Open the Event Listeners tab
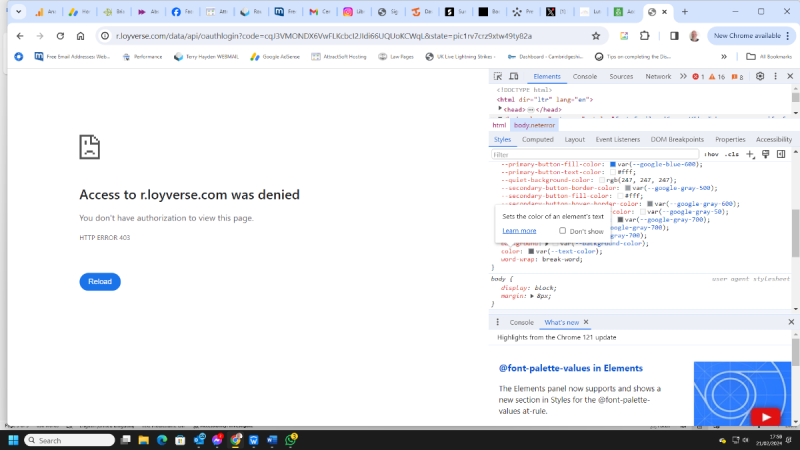This screenshot has height=450, width=800. (617, 139)
